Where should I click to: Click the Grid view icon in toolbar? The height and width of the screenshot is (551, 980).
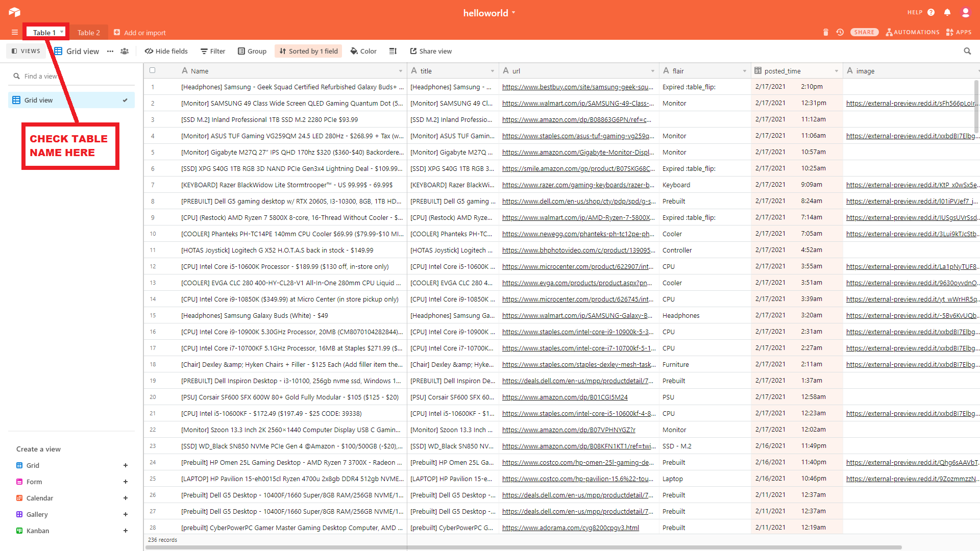[x=58, y=51]
